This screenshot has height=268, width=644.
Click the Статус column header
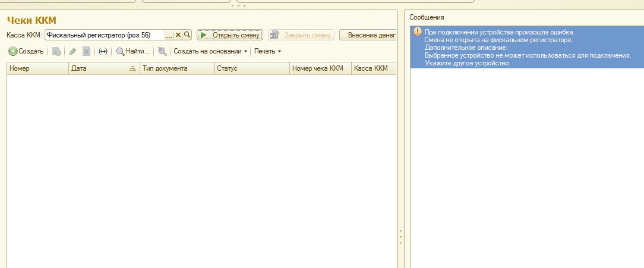point(252,69)
